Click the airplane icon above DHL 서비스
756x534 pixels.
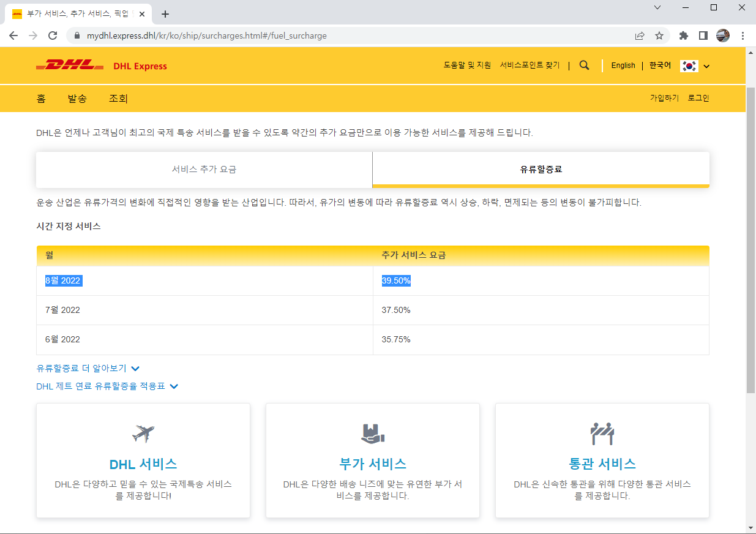click(x=143, y=434)
